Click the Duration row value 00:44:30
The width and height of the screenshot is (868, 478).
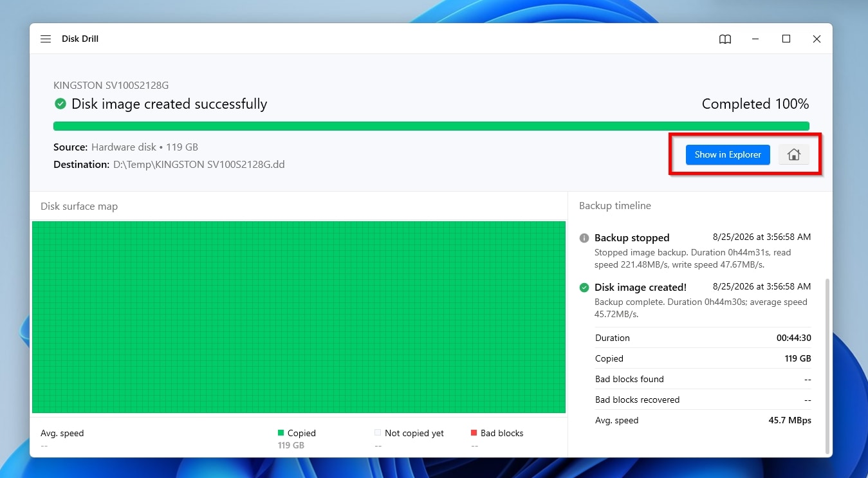[x=793, y=338]
